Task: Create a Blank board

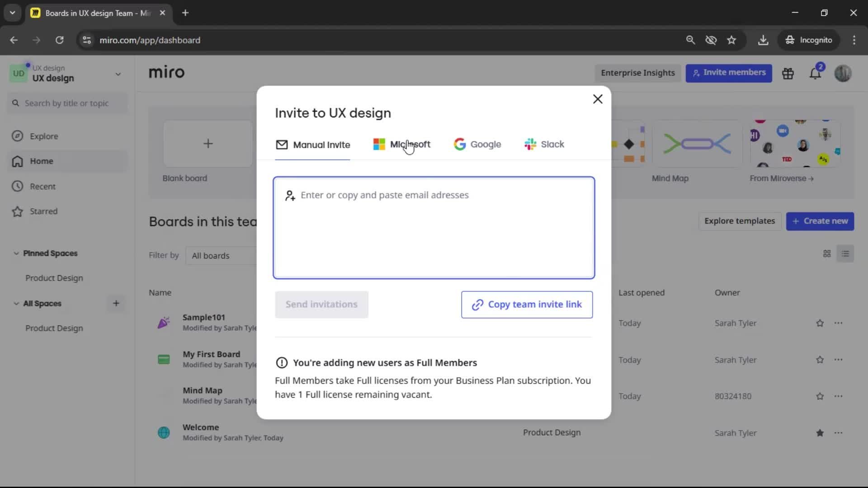Action: (208, 144)
